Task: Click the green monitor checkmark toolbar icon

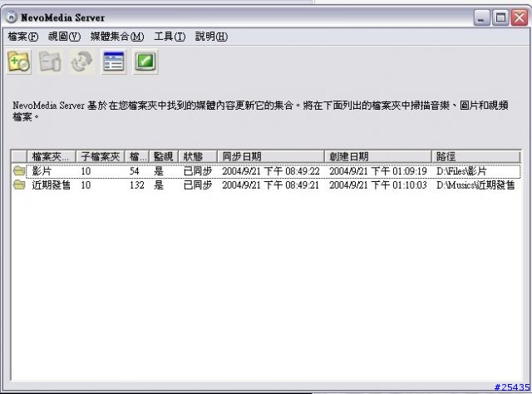Action: [x=145, y=62]
